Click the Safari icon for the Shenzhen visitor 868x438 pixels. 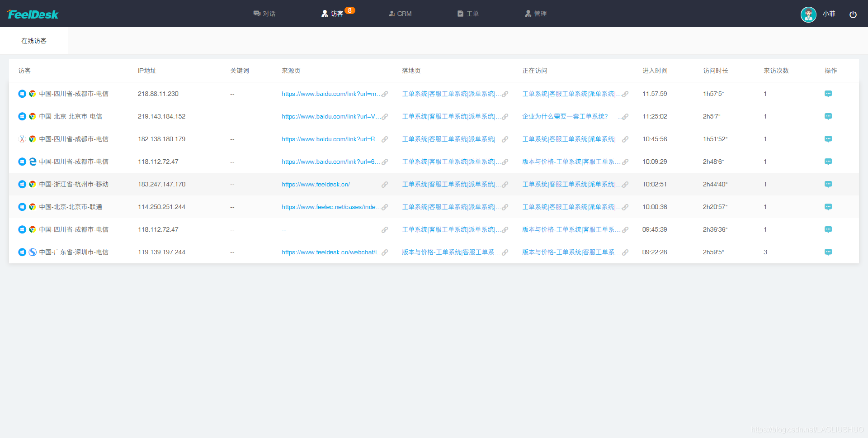click(x=32, y=252)
